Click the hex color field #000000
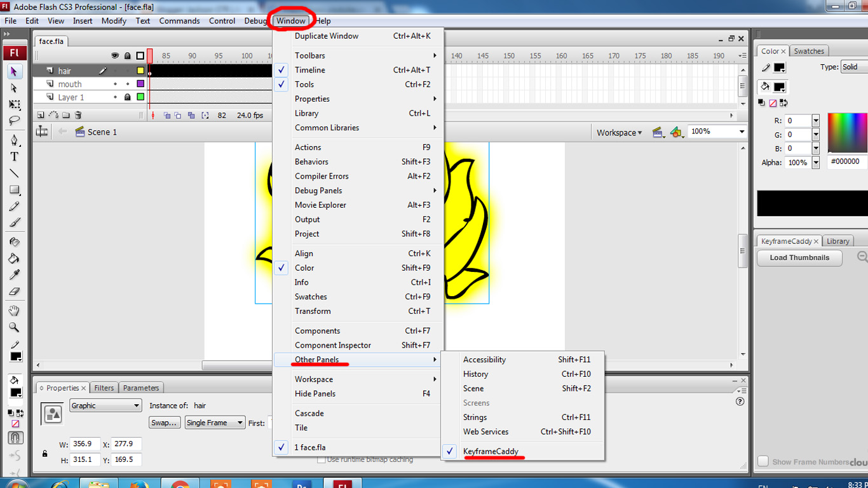Viewport: 868px width, 488px height. tap(848, 161)
